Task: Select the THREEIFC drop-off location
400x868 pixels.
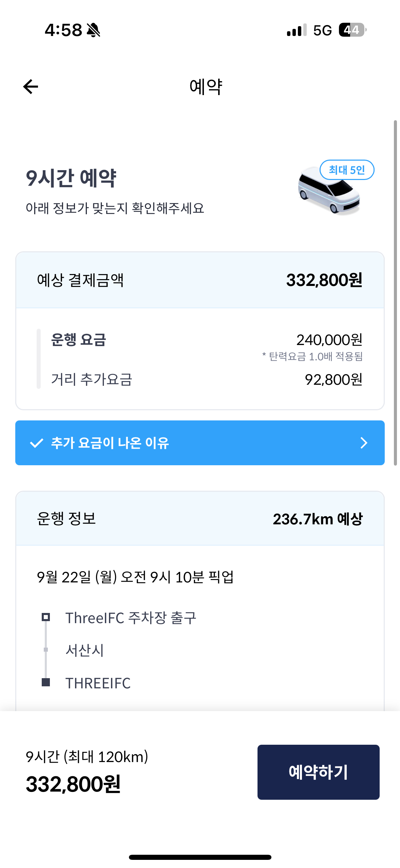Action: 98,683
